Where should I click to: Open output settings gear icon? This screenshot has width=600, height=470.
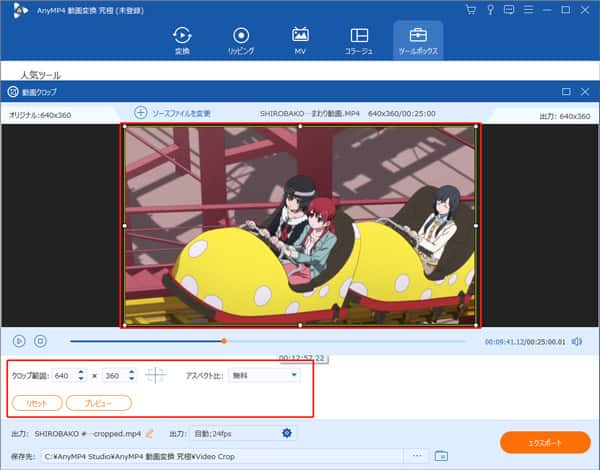point(287,433)
